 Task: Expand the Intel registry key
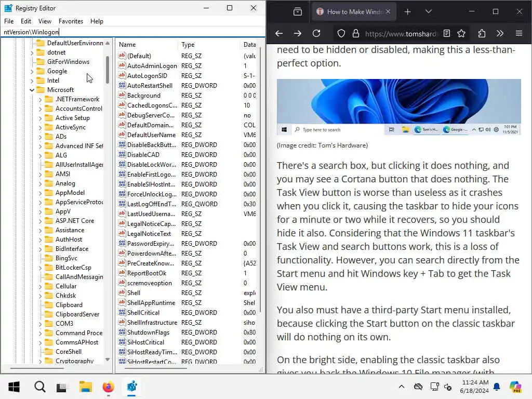32,81
